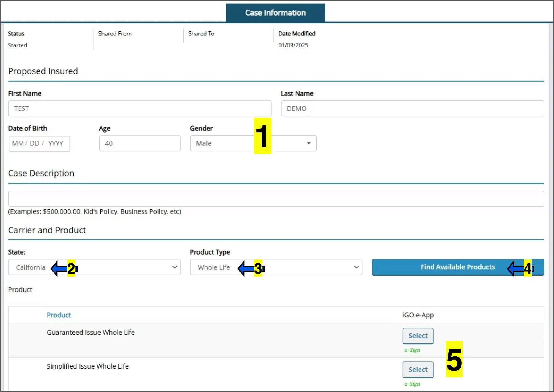
Task: Click Find Available Products button
Action: (x=458, y=267)
